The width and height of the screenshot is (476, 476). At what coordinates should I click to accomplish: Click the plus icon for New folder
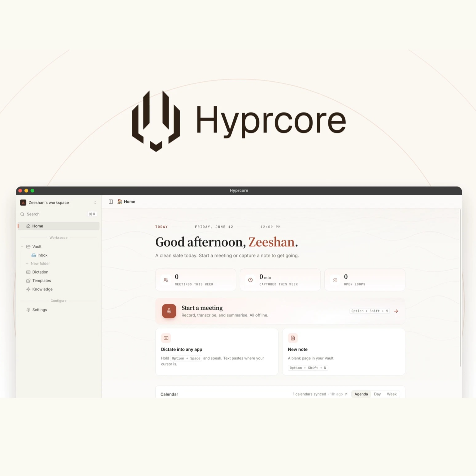point(27,264)
